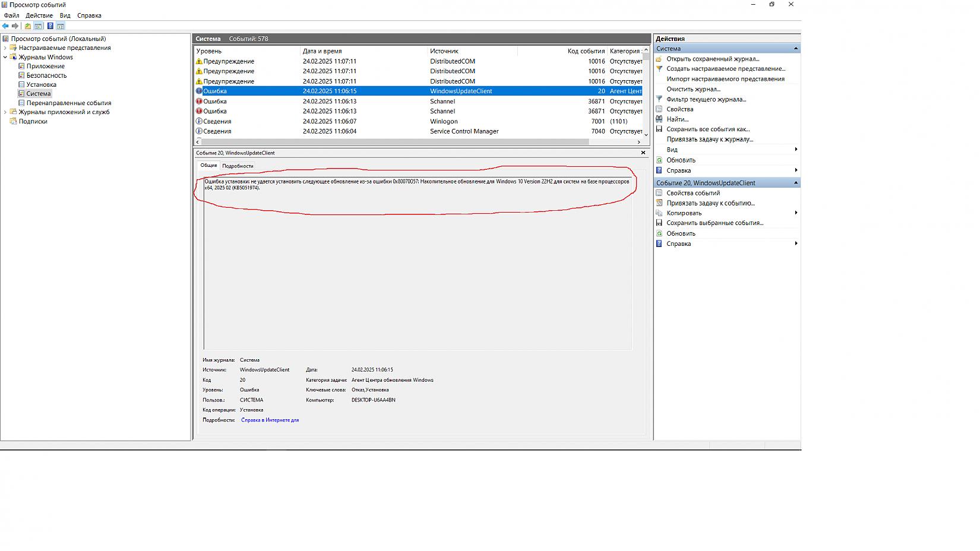The height and width of the screenshot is (551, 980).
Task: Click the Forward arrow toolbar icon
Action: [x=15, y=26]
